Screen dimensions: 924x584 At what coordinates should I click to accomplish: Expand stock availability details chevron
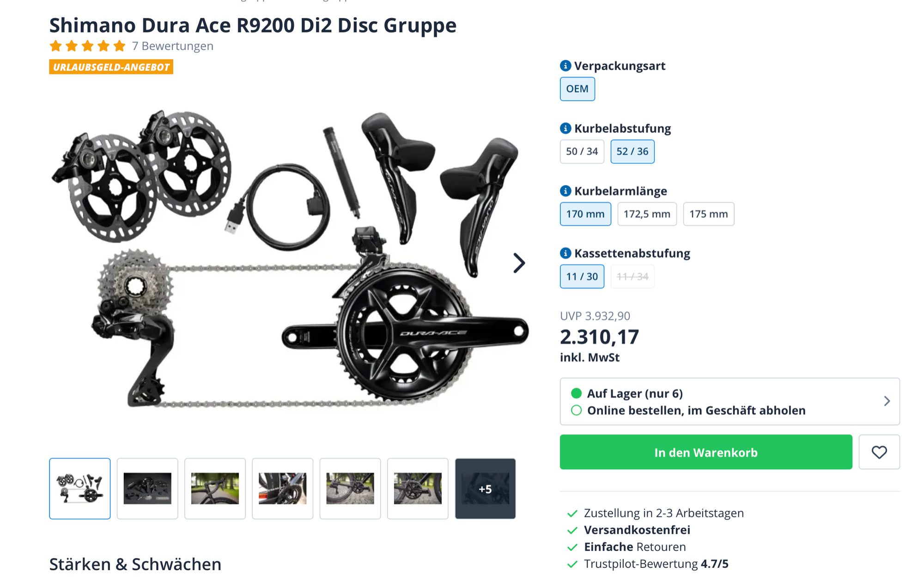point(887,401)
